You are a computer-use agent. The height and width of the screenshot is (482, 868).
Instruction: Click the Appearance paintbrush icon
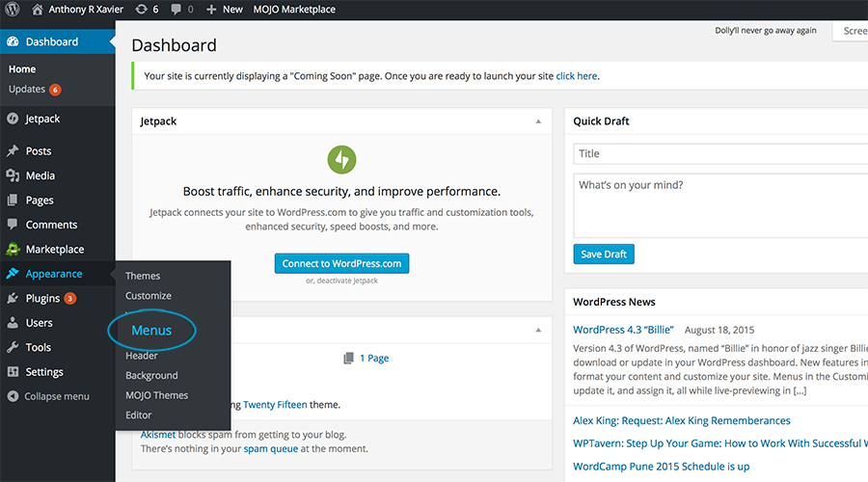tap(13, 274)
